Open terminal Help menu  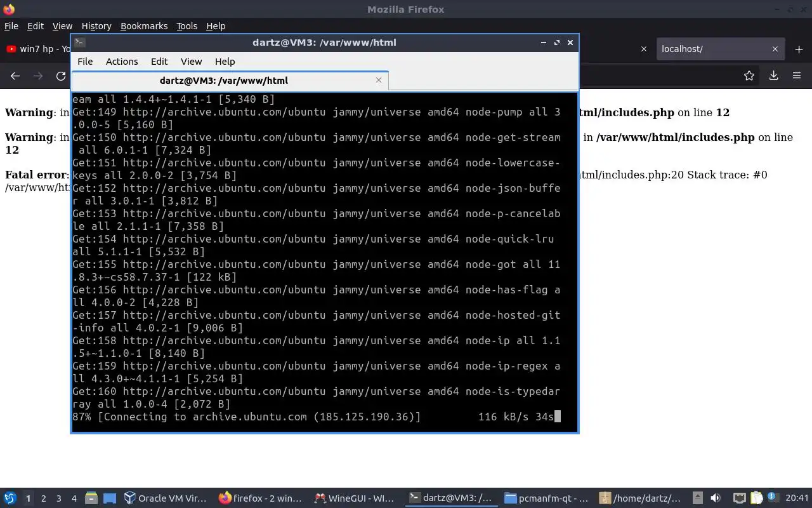(x=225, y=62)
